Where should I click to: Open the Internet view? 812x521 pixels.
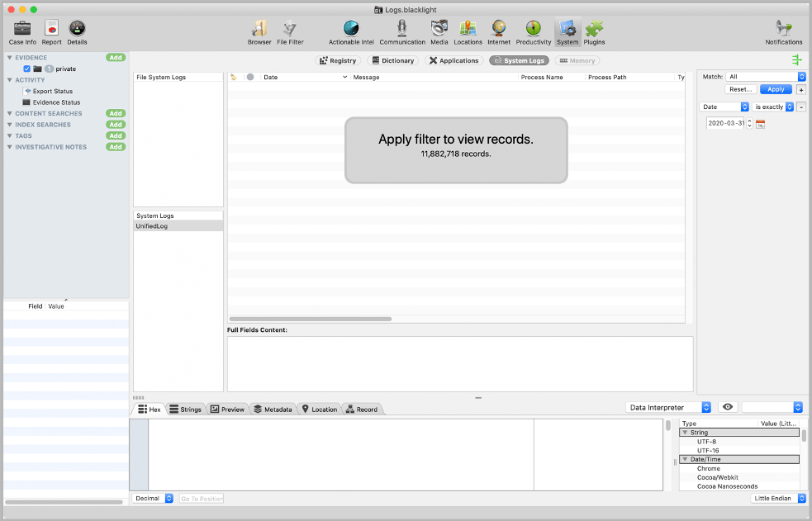(499, 32)
